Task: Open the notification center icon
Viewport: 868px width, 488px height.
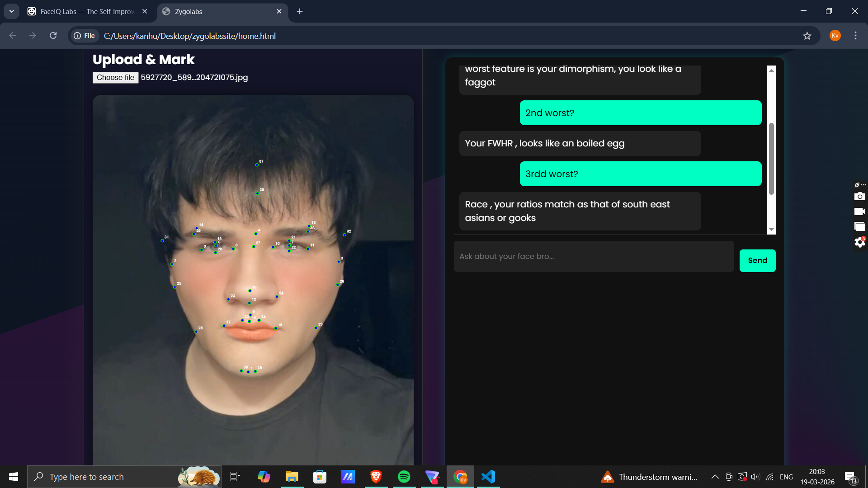Action: point(850,477)
